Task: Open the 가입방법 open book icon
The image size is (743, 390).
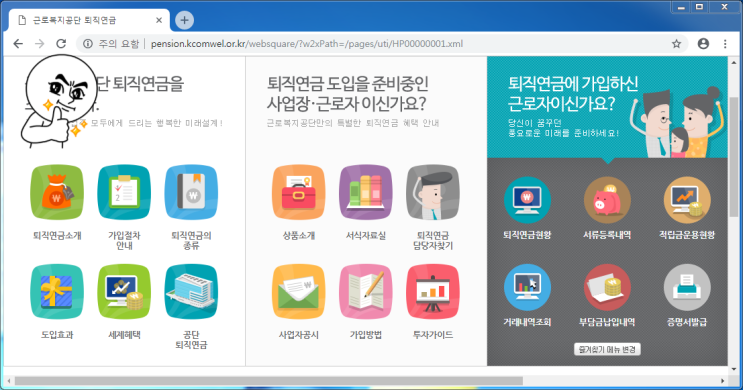Action: point(366,291)
